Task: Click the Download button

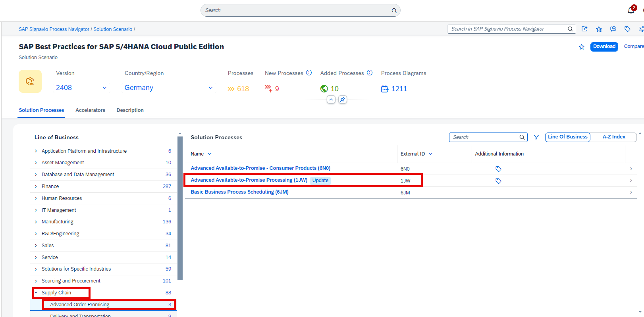Action: tap(604, 46)
